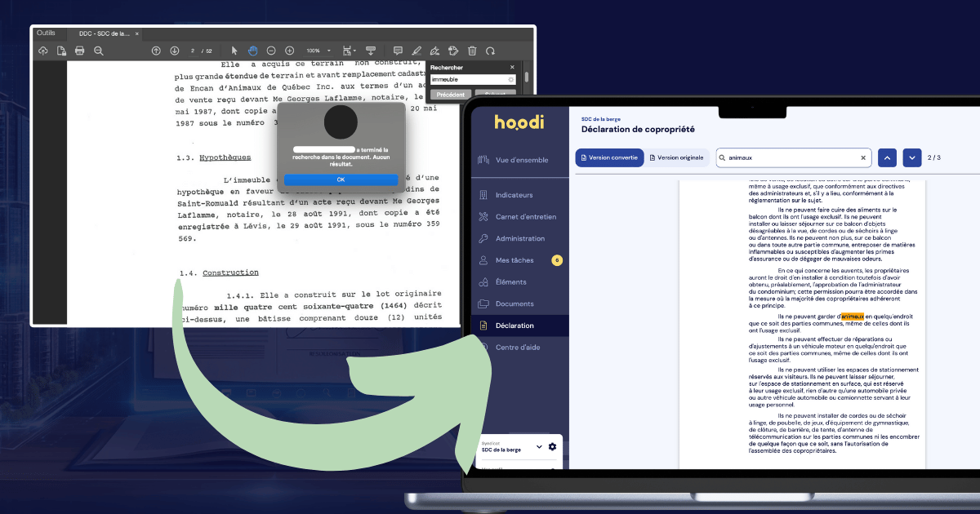Click the Rechercher panel scrollbar in PDF viewer
Viewport: 980px width, 514px height.
point(527,78)
